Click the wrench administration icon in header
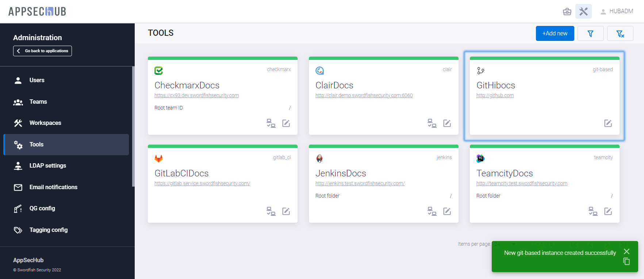The width and height of the screenshot is (644, 279). [x=583, y=11]
